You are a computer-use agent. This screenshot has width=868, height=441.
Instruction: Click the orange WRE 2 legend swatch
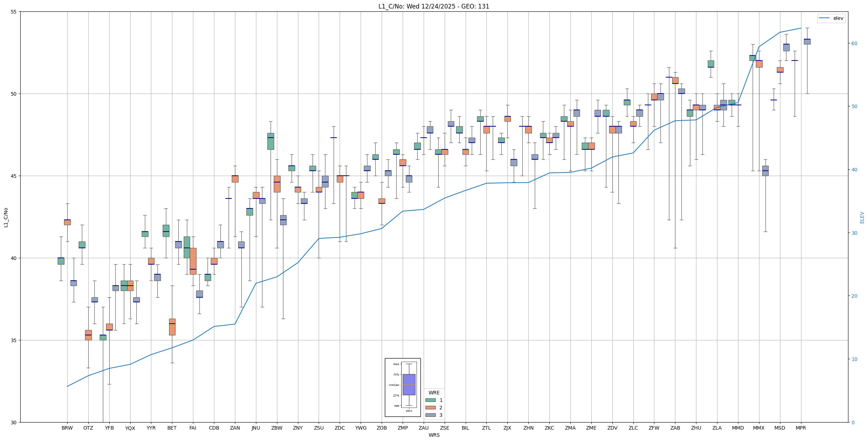click(430, 408)
